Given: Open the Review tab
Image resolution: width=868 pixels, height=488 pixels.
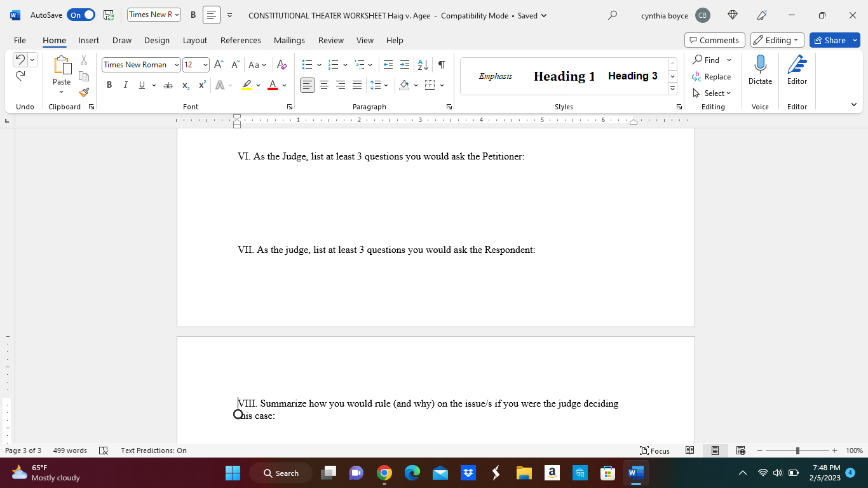Looking at the screenshot, I should pyautogui.click(x=331, y=40).
